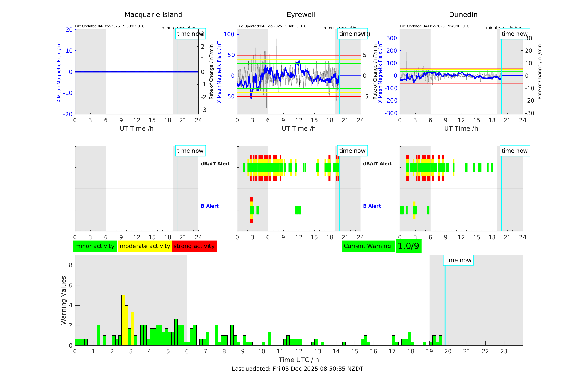Click the Last updated timestamp text
Screen dimensions: 578x392
coord(297,369)
